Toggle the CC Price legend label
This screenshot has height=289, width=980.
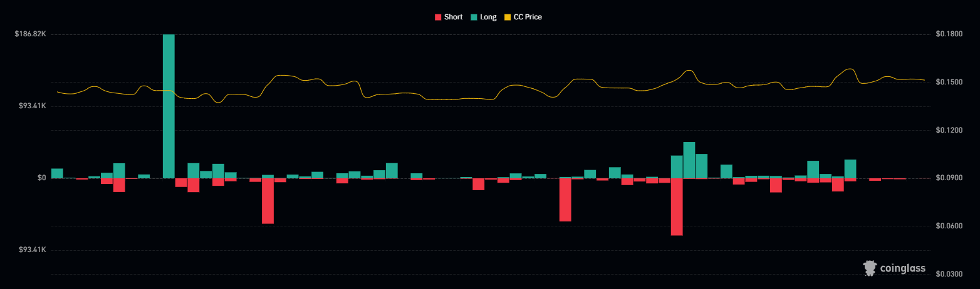[x=528, y=17]
